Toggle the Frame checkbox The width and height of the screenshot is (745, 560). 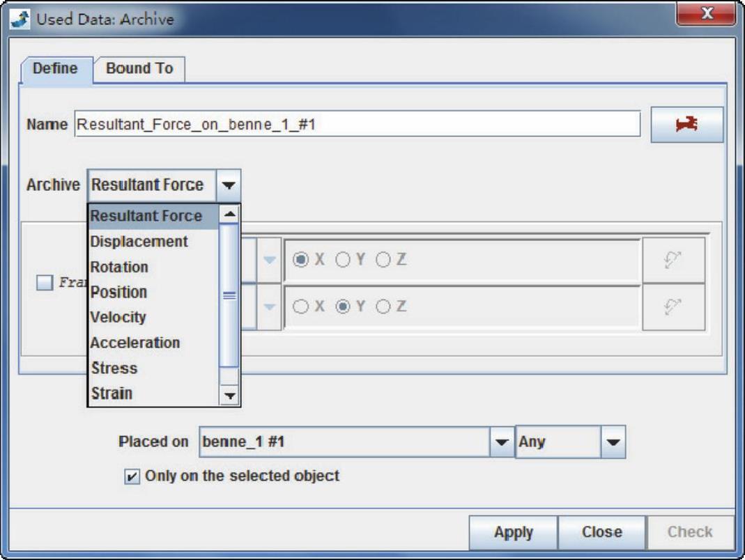pyautogui.click(x=45, y=283)
